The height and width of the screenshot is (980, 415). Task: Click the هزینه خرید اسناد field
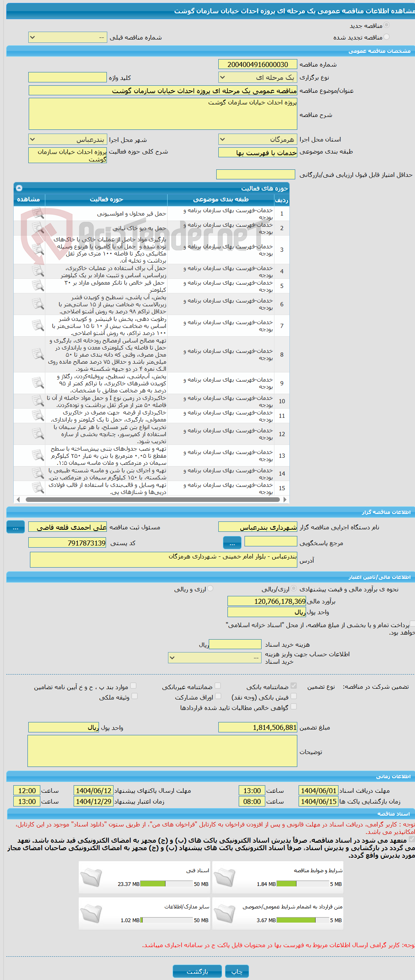pyautogui.click(x=235, y=645)
